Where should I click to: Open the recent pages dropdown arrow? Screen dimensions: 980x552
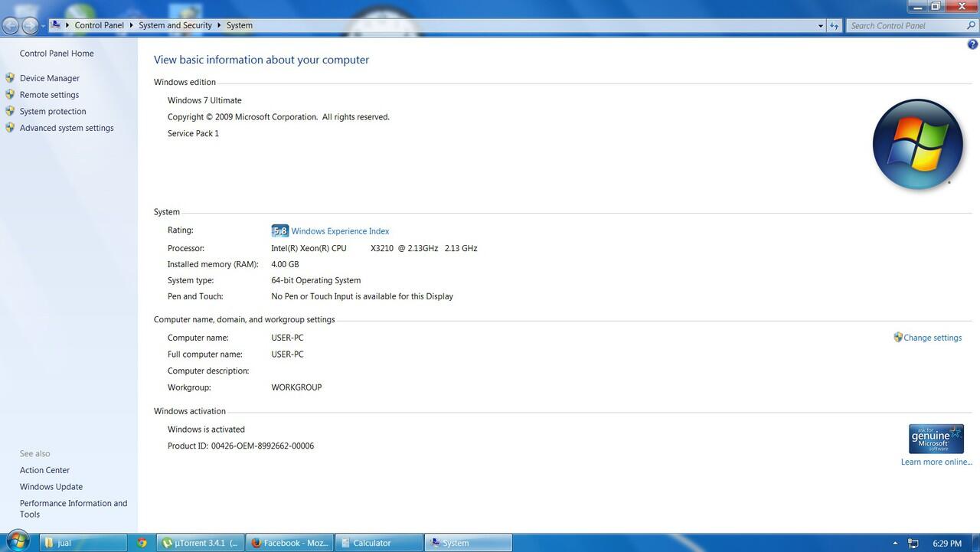[x=43, y=26]
